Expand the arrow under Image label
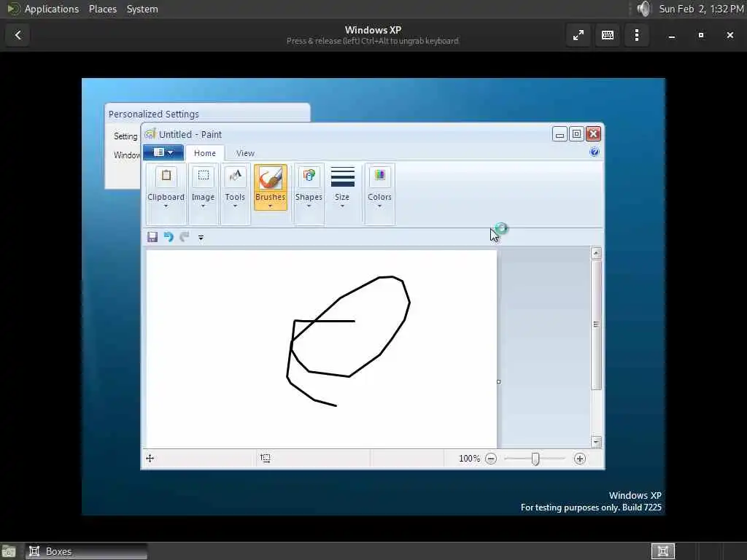The width and height of the screenshot is (747, 560). [203, 206]
